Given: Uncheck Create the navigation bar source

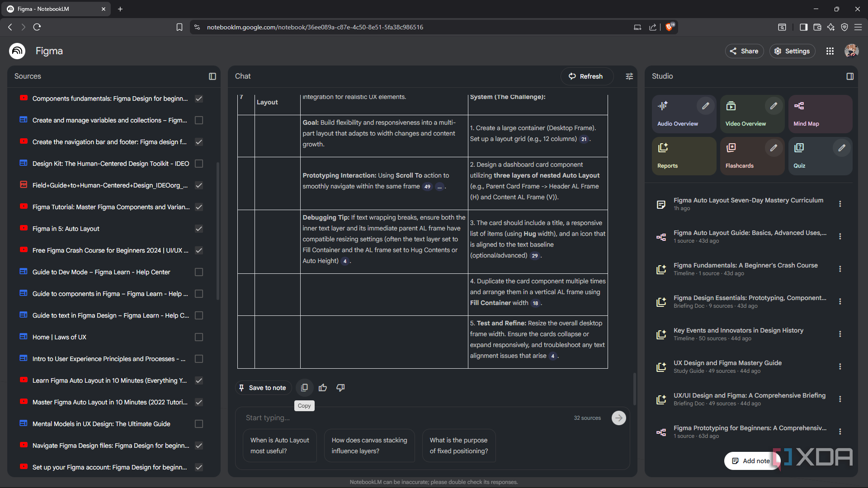Looking at the screenshot, I should click(198, 142).
